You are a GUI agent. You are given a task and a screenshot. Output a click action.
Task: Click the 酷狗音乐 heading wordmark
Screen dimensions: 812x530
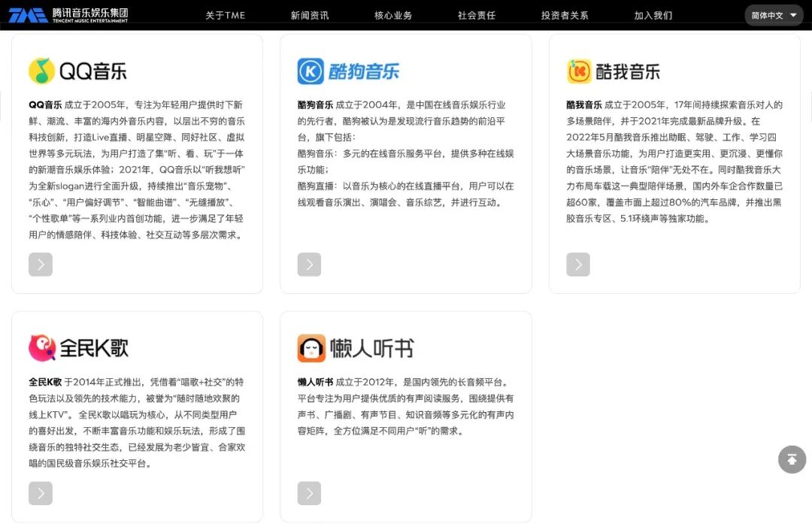tap(364, 71)
